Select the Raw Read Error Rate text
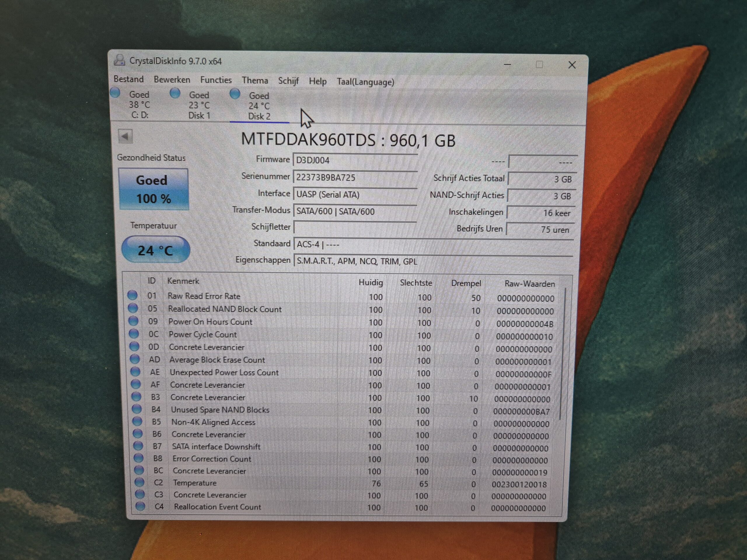Image resolution: width=747 pixels, height=560 pixels. tap(204, 296)
